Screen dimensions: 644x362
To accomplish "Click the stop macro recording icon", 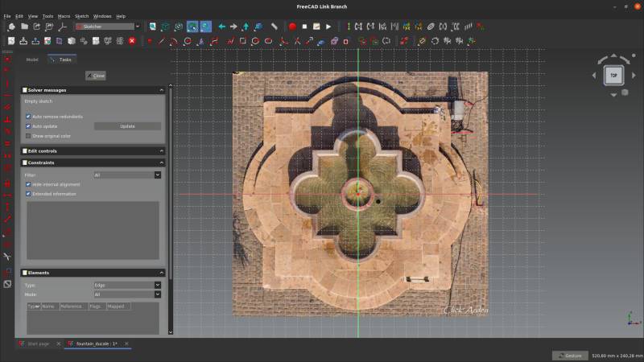I will click(304, 27).
